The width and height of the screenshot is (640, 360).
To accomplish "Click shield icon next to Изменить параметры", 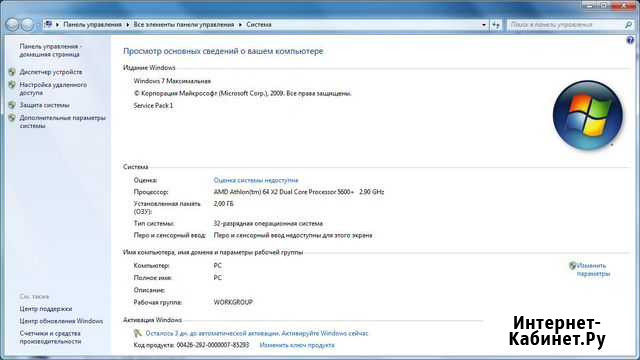I will click(573, 266).
